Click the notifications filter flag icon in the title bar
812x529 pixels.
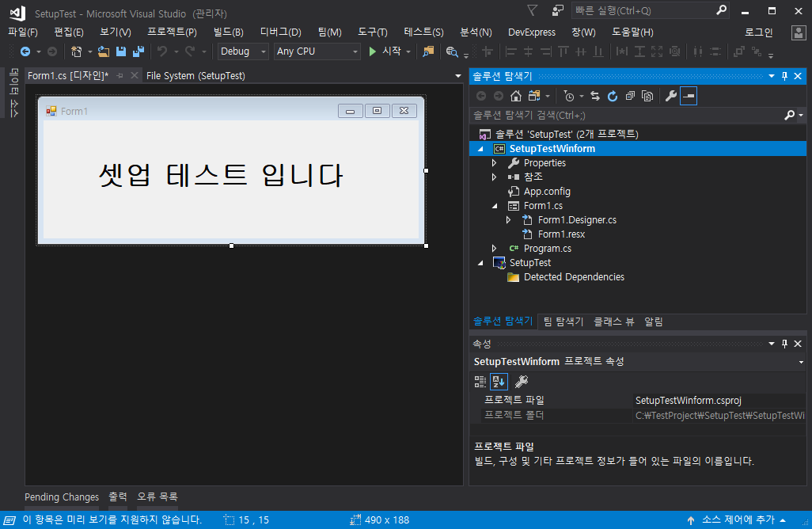click(x=532, y=10)
